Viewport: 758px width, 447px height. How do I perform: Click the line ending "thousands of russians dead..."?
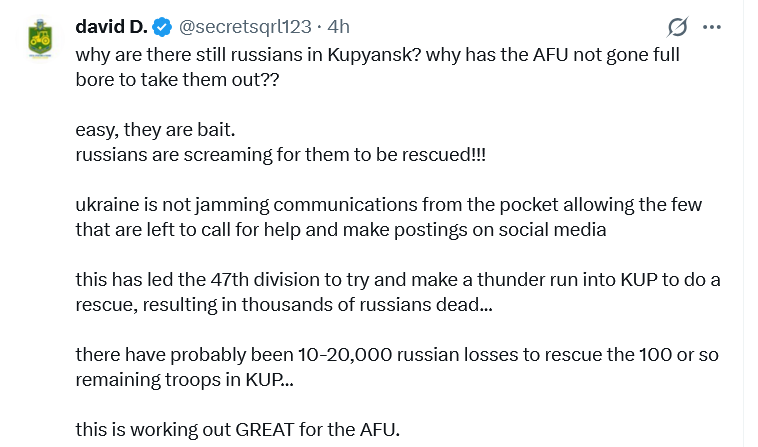pyautogui.click(x=283, y=305)
